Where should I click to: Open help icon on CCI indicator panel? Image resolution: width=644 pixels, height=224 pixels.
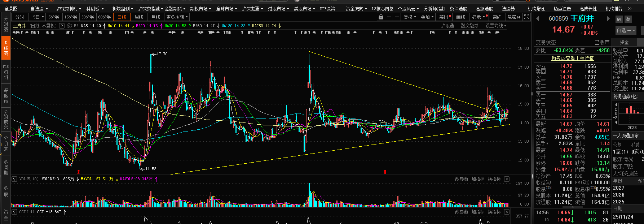coord(14,212)
